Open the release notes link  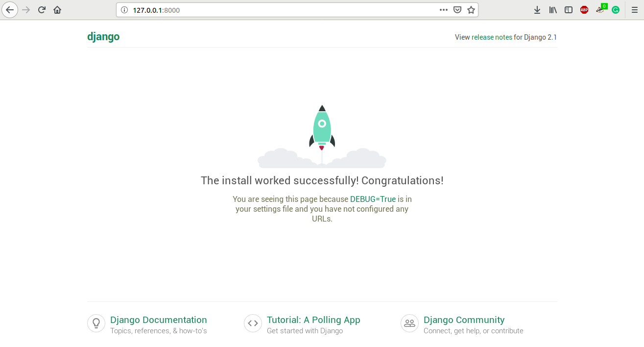[492, 37]
